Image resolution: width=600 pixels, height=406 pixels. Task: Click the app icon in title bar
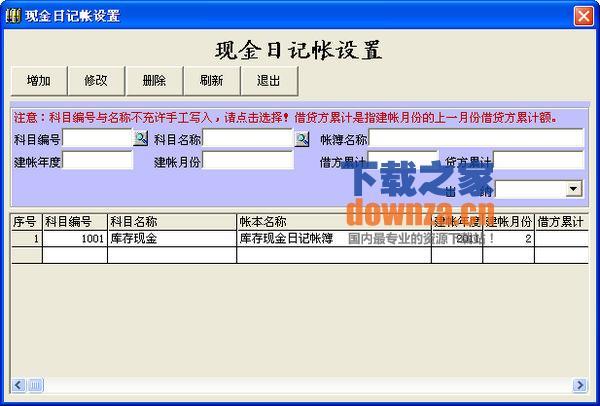[x=13, y=16]
